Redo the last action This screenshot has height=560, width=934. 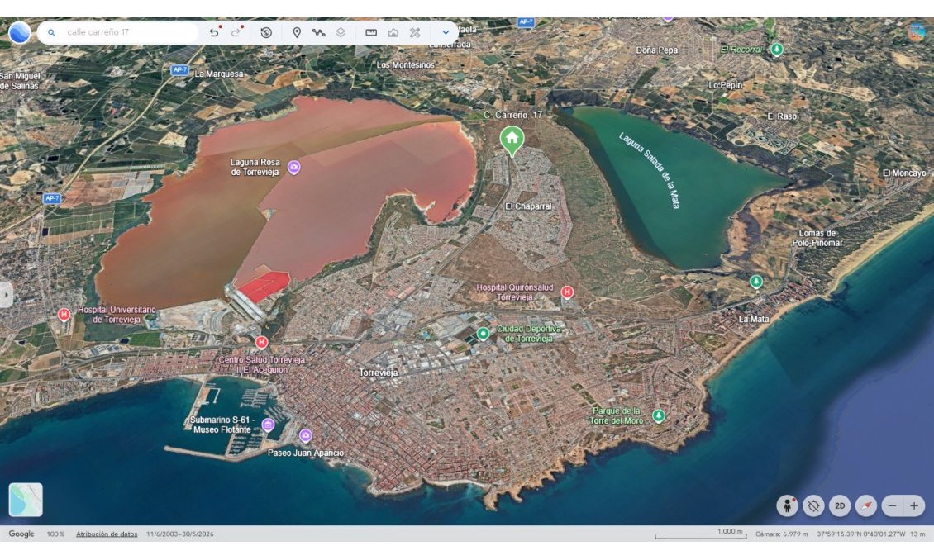236,32
